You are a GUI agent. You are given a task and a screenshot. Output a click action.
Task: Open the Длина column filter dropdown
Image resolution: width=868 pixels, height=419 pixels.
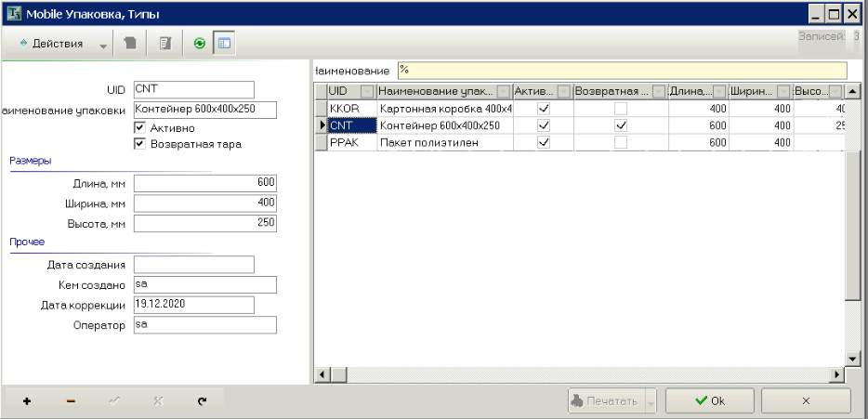pos(719,91)
